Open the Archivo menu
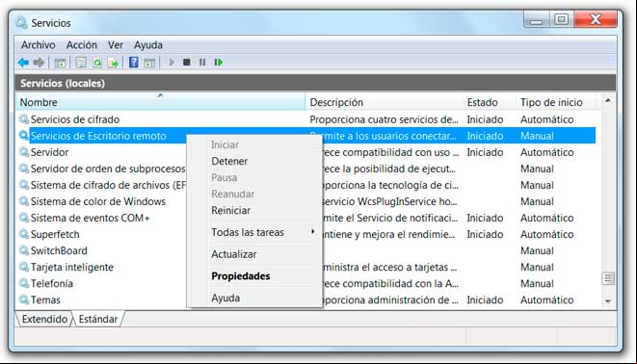This screenshot has height=364, width=637. (x=39, y=45)
